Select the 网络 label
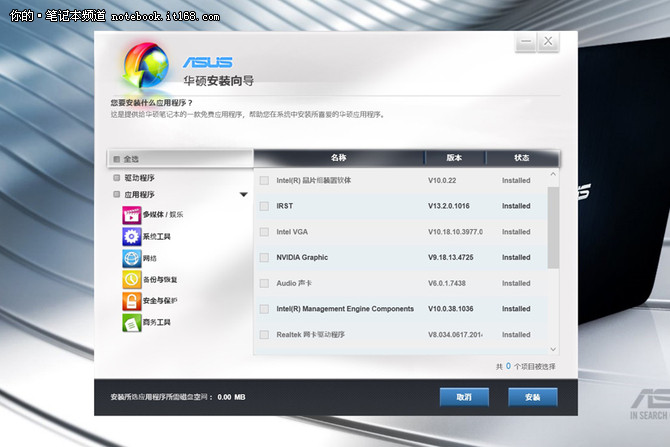 pyautogui.click(x=150, y=258)
